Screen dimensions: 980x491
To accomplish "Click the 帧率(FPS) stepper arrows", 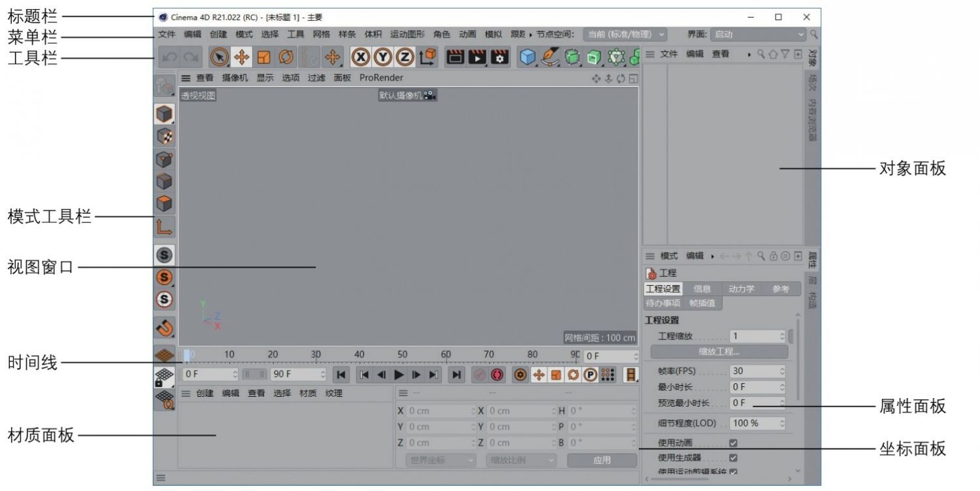I will [x=782, y=371].
